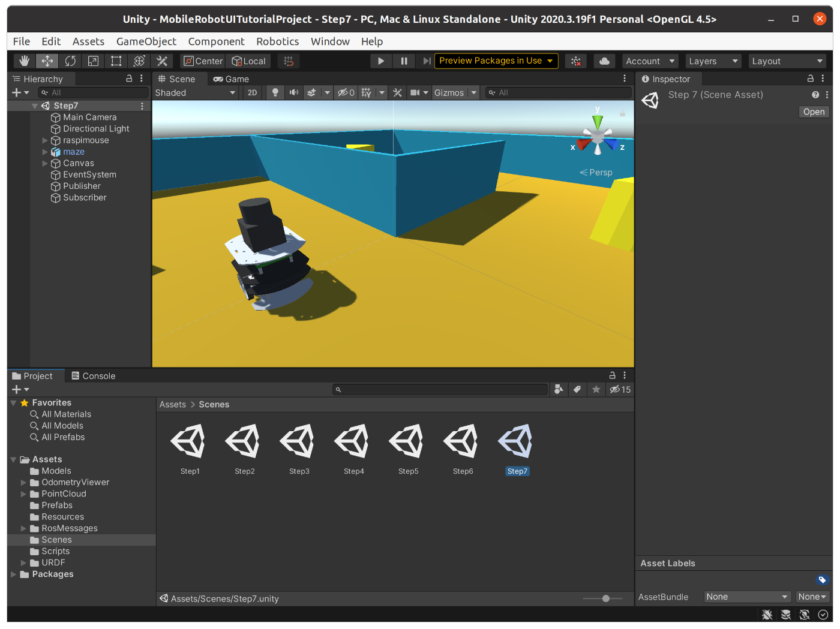Open Gizmos dropdown arrow
The height and width of the screenshot is (629, 840).
coord(474,93)
